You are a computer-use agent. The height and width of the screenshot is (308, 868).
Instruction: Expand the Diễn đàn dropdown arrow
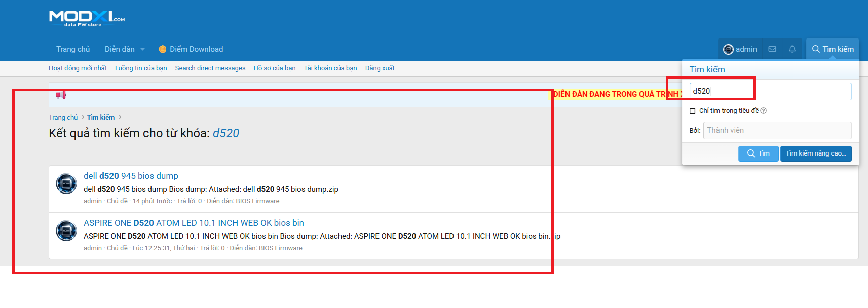142,49
